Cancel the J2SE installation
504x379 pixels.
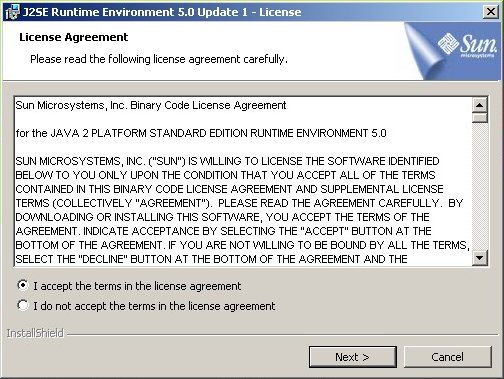pos(447,357)
